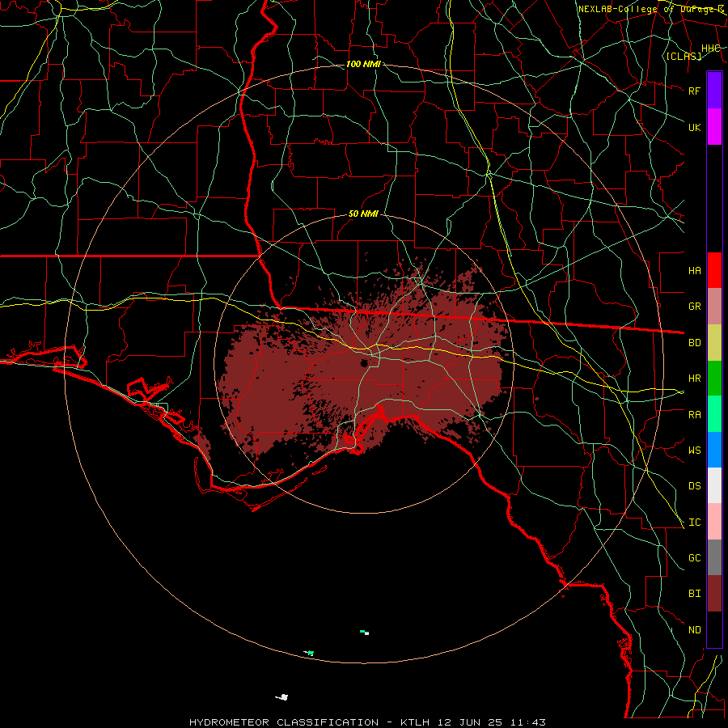Click the HR legend label
The width and height of the screenshot is (728, 728).
pos(695,379)
